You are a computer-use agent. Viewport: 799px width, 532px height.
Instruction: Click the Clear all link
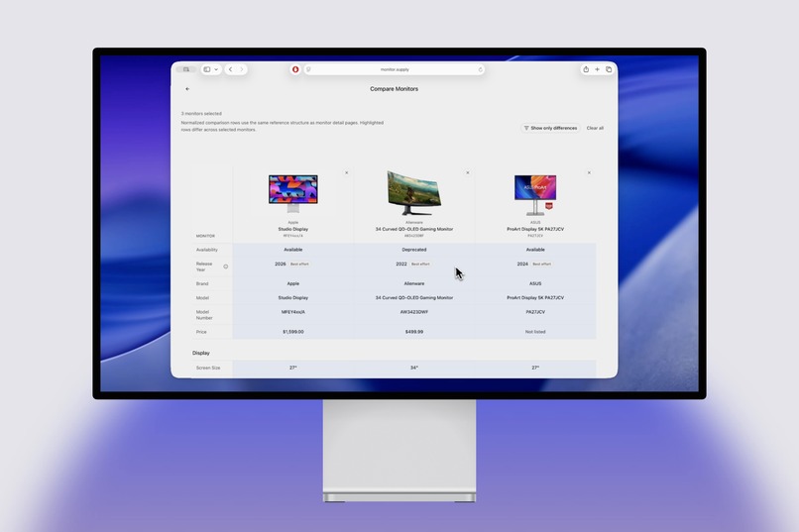pyautogui.click(x=595, y=128)
